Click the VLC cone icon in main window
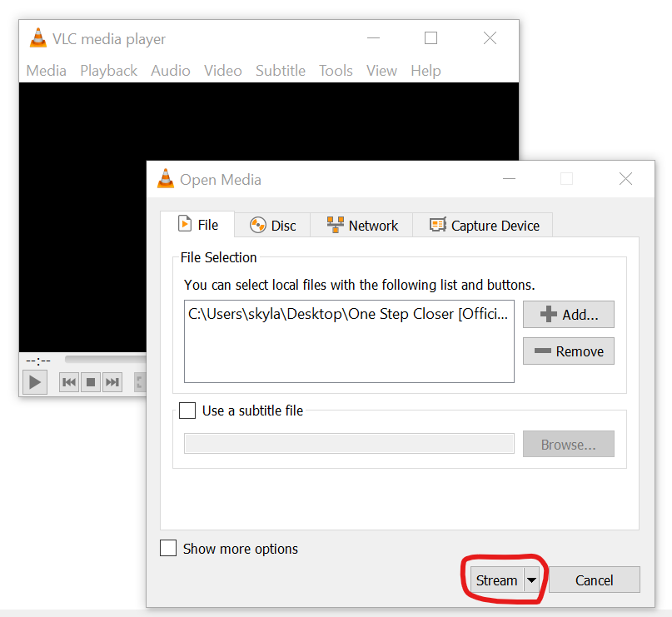672x617 pixels. [38, 38]
